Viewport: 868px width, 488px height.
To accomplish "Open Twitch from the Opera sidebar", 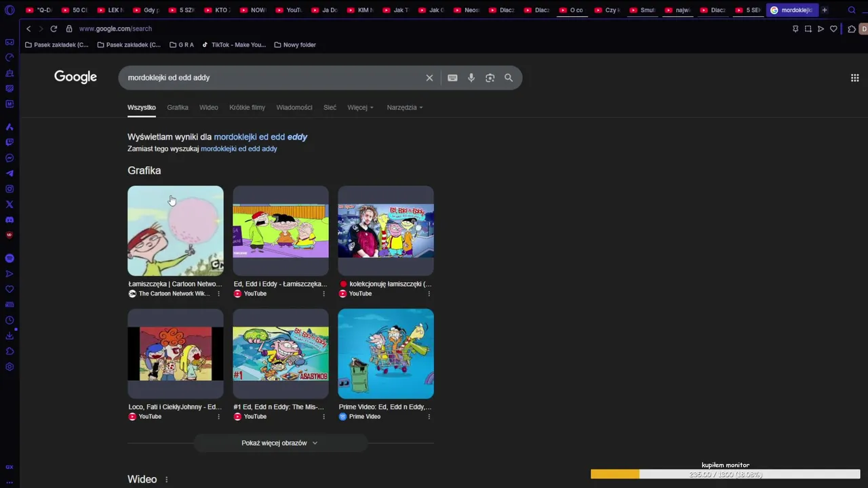I will (x=9, y=142).
